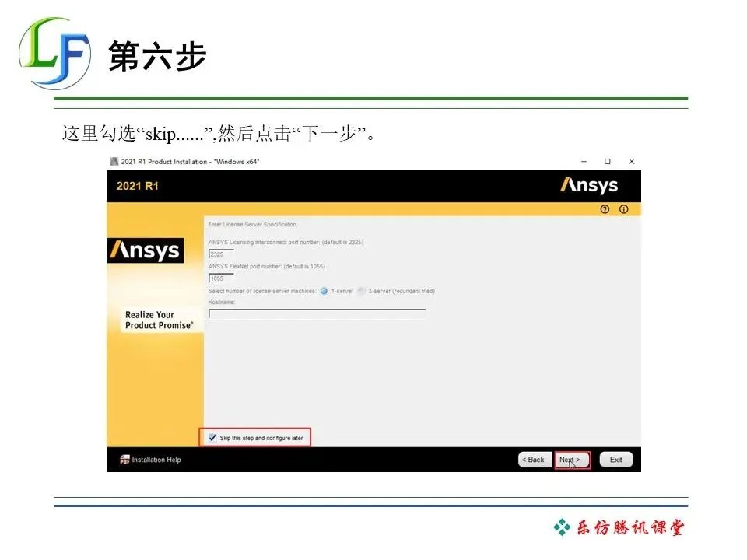The image size is (747, 560).
Task: Click the Hostname input field
Action: click(317, 313)
